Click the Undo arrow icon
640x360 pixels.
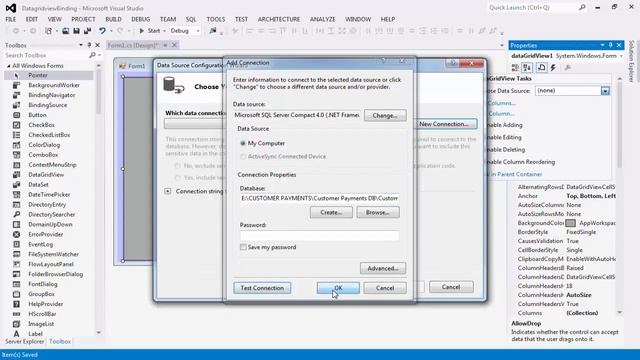pyautogui.click(x=102, y=31)
